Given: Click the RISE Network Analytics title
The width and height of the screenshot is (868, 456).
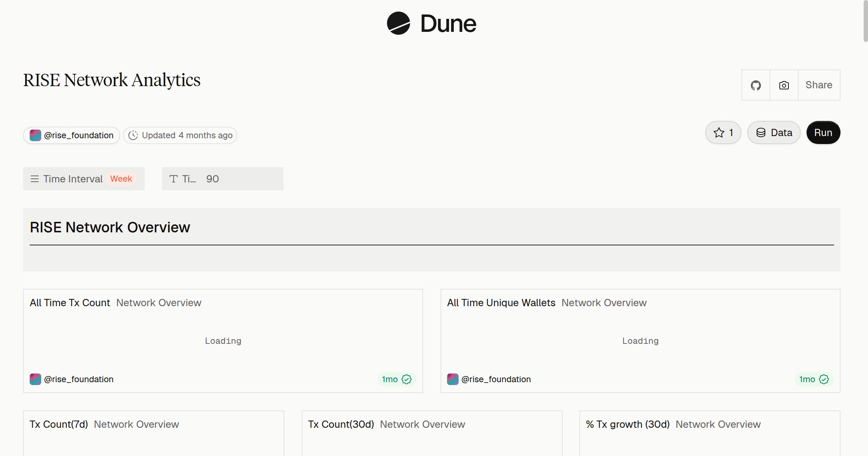Looking at the screenshot, I should pyautogui.click(x=112, y=80).
